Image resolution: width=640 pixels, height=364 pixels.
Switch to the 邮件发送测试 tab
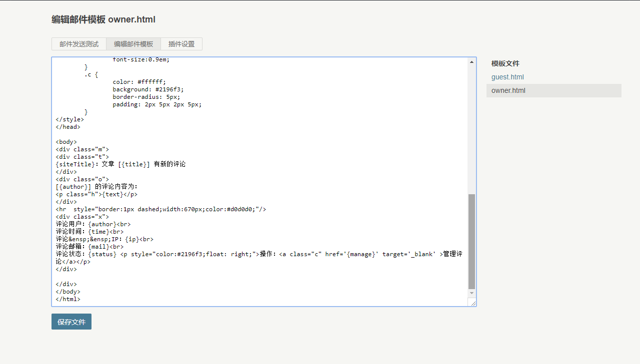click(x=78, y=44)
